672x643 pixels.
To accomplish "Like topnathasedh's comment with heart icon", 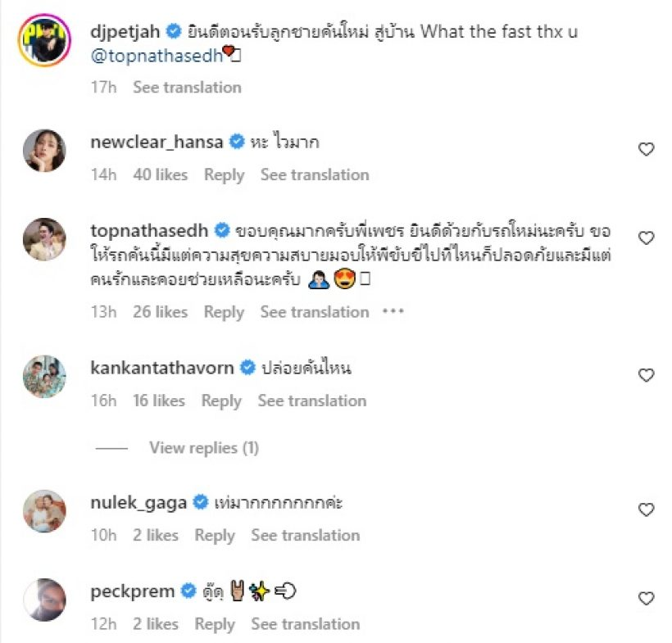I will [x=646, y=238].
